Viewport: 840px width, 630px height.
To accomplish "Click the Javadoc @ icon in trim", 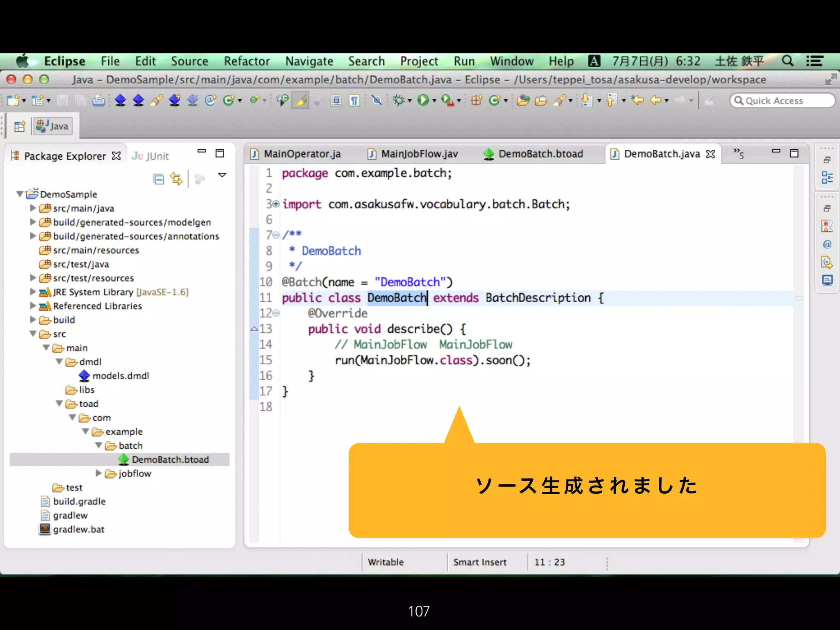I will coord(827,244).
